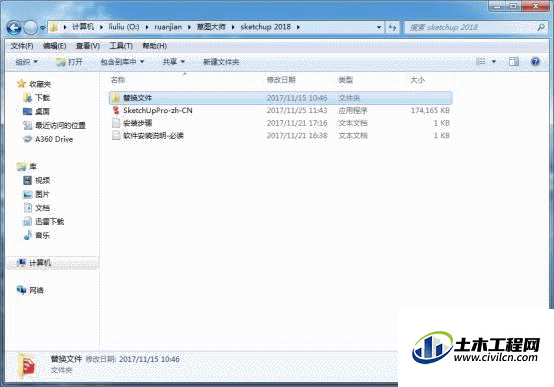Click the blue help question mark icon
Screen dimensions: 554x387
pyautogui.click(x=535, y=62)
